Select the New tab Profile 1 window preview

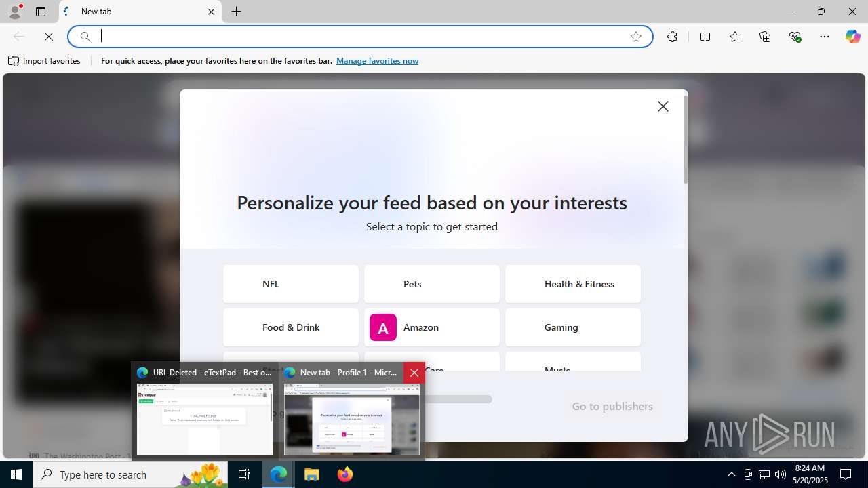(x=351, y=411)
